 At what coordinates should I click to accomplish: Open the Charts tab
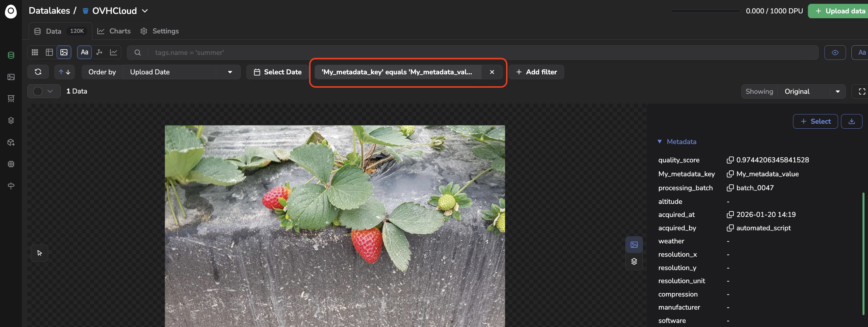point(114,31)
